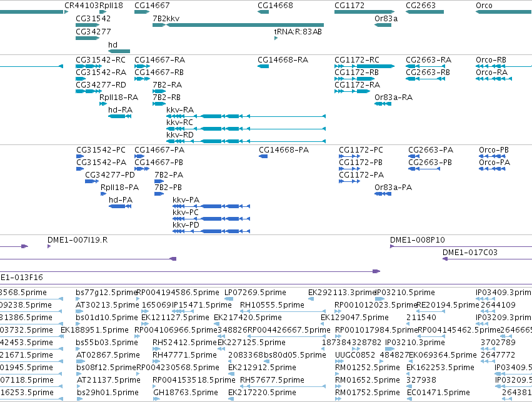Click the CG34277-RD transcript label
Image resolution: width=532 pixels, height=402 pixels.
tap(101, 85)
